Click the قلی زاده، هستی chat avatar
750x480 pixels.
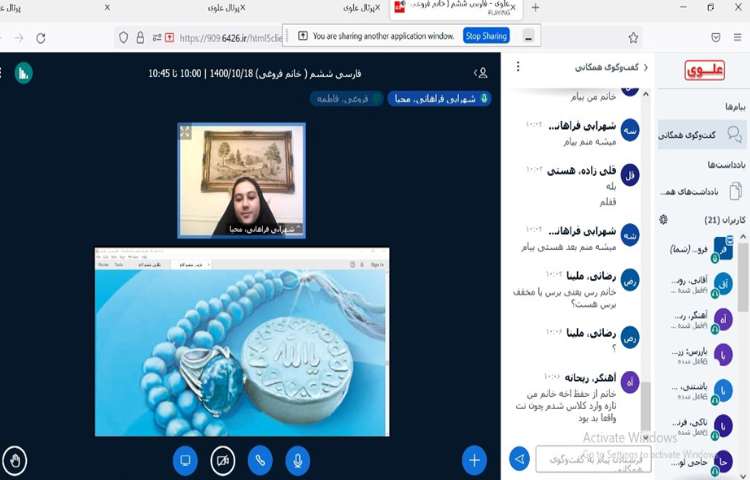(630, 175)
